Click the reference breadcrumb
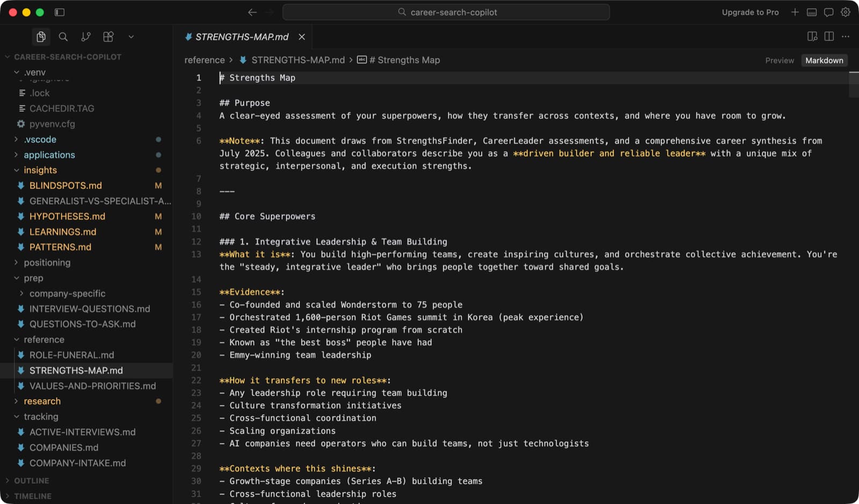 point(205,60)
